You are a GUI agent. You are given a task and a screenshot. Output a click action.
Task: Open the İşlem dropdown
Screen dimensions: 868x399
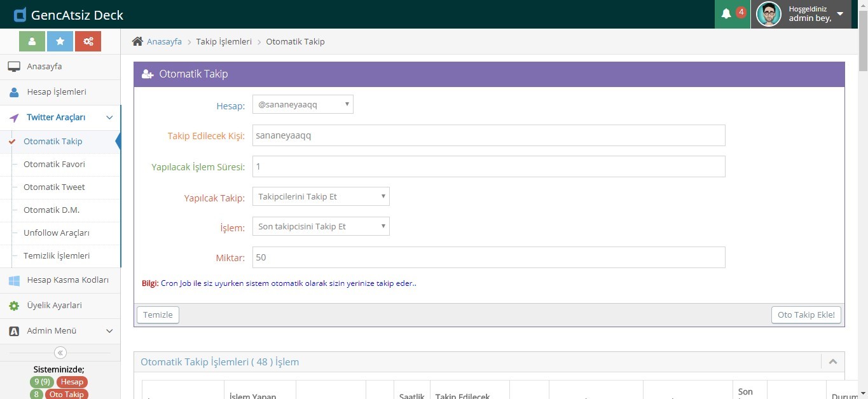321,226
